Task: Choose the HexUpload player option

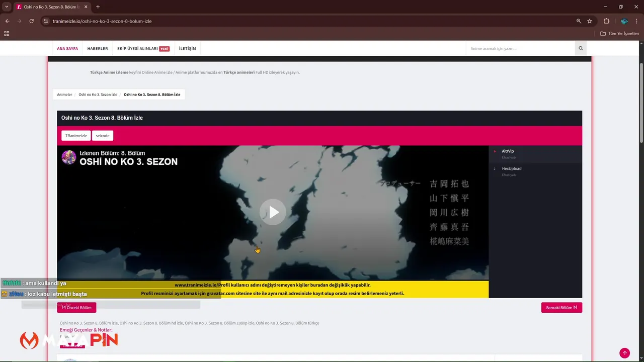Action: pos(535,171)
